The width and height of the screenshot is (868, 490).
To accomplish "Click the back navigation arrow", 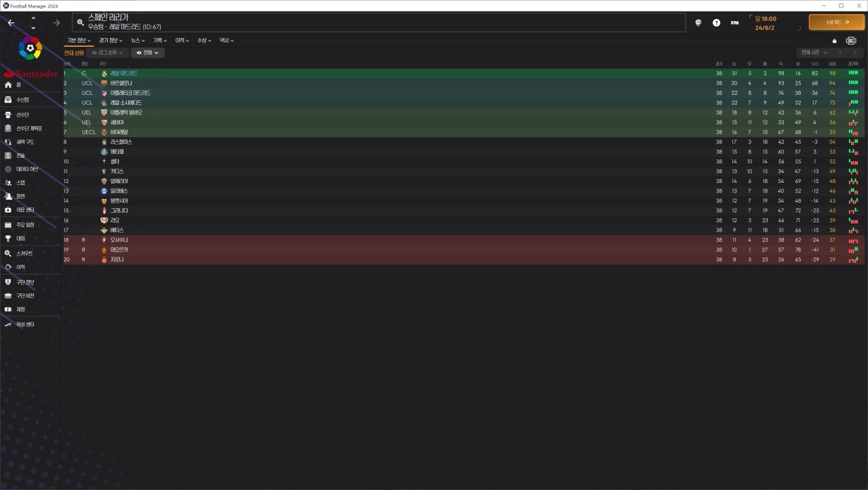I will (x=11, y=22).
